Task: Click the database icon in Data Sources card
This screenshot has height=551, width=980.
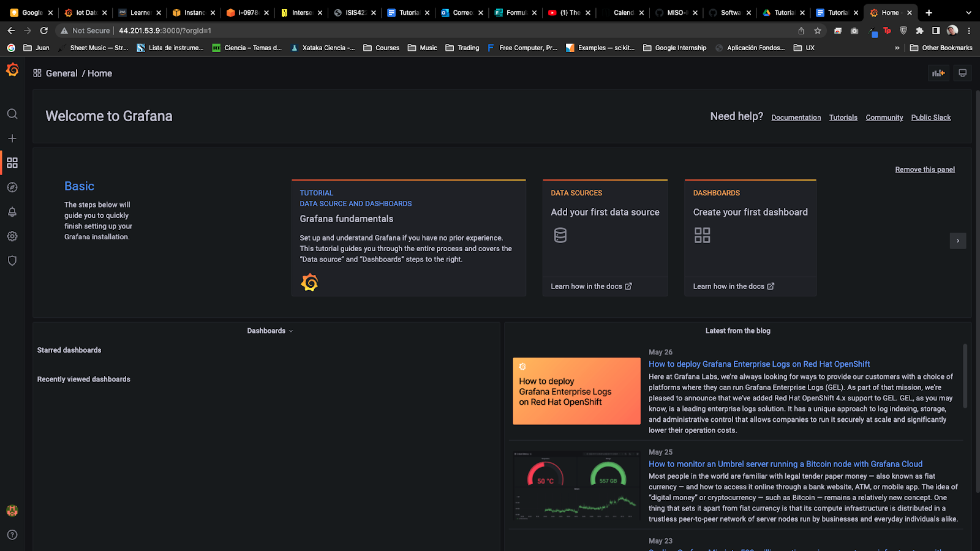Action: [x=560, y=235]
